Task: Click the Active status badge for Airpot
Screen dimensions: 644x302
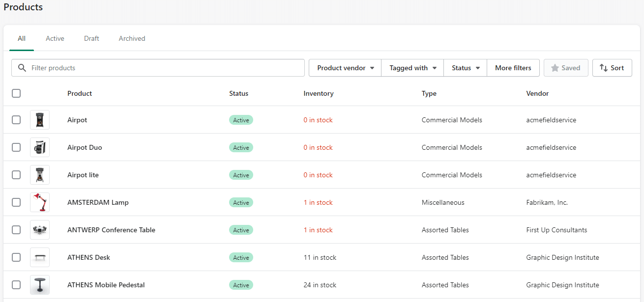Action: (x=241, y=119)
